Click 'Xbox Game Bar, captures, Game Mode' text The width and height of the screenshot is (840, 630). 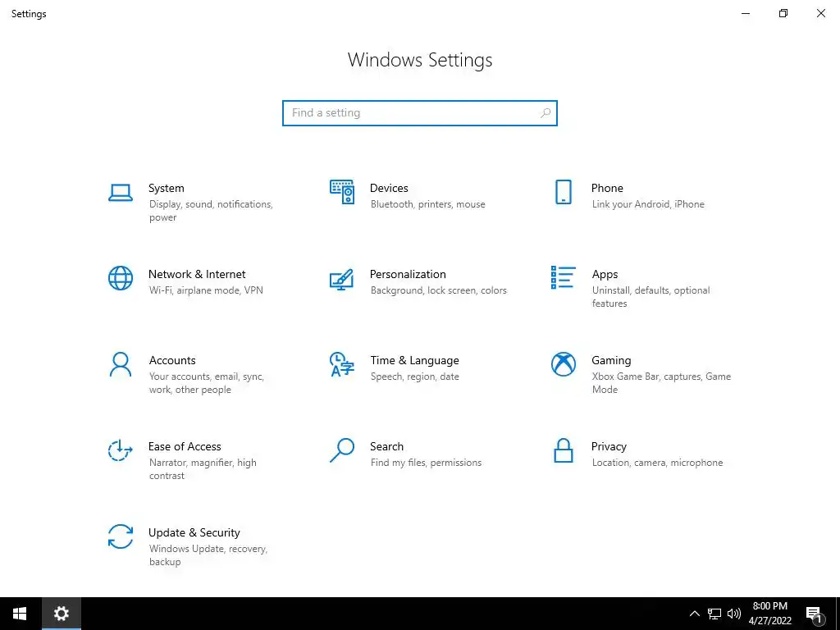(662, 384)
